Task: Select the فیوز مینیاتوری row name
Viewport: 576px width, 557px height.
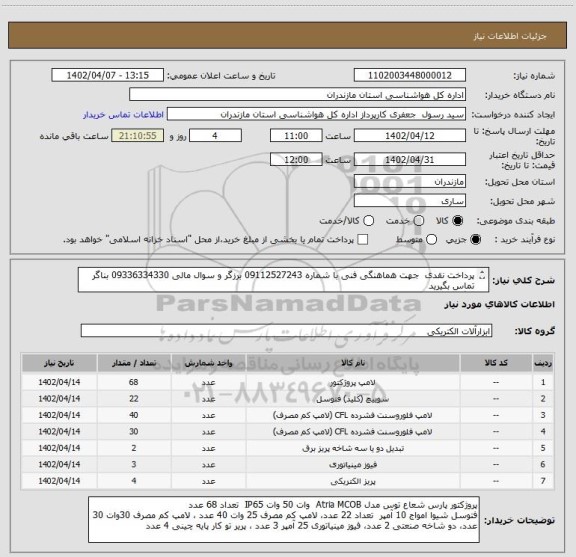Action: tap(353, 465)
